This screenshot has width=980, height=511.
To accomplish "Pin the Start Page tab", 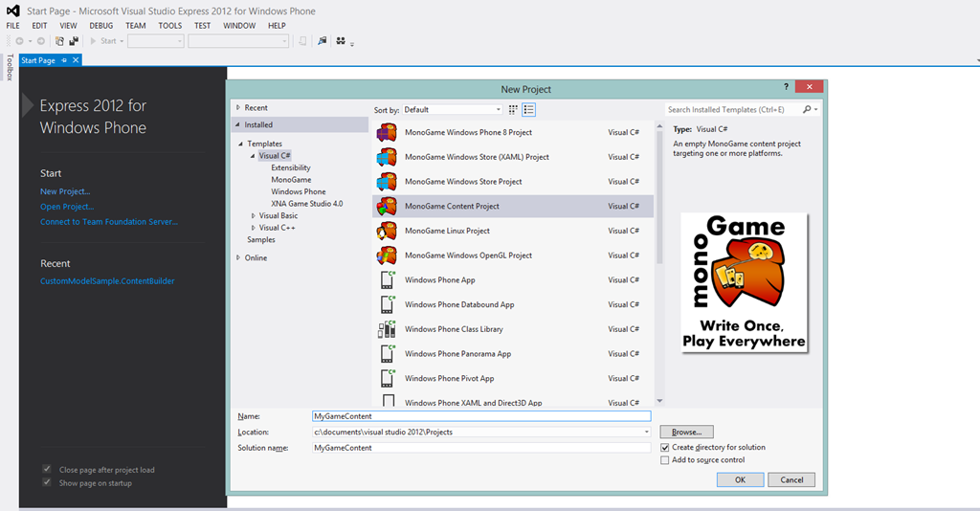I will click(x=64, y=60).
